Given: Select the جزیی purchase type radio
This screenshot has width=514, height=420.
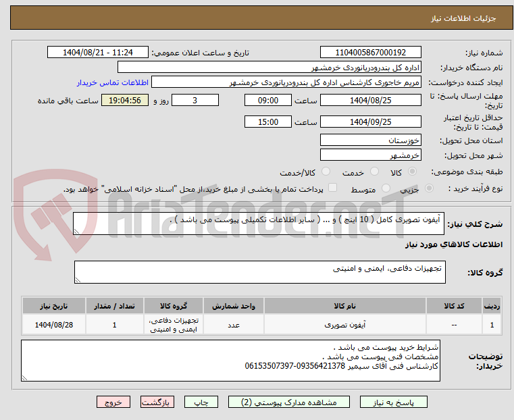Looking at the screenshot, I should [429, 188].
